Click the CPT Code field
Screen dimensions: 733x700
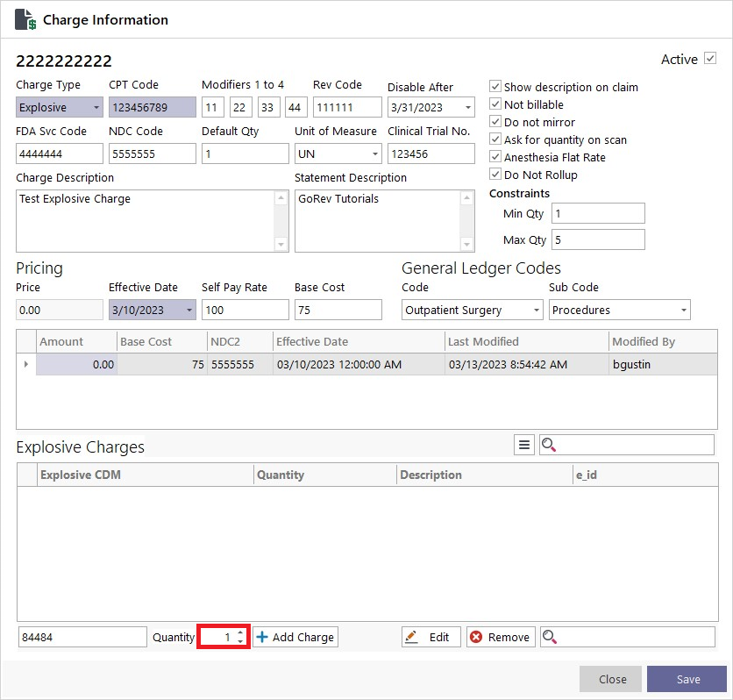coord(153,107)
